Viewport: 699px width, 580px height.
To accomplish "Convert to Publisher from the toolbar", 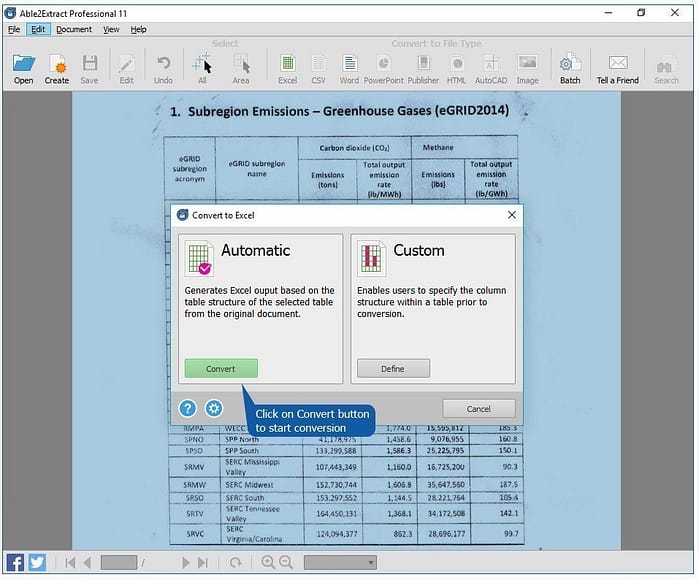I will 423,69.
